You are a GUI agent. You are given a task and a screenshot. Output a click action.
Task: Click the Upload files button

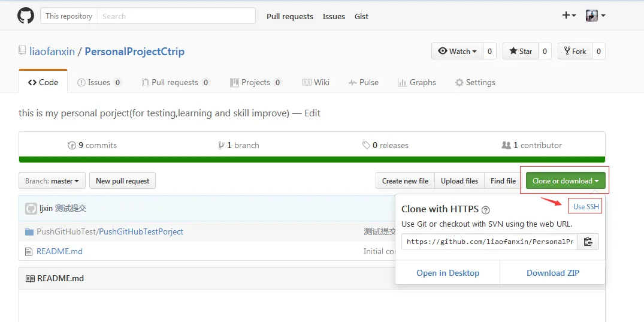pyautogui.click(x=459, y=181)
